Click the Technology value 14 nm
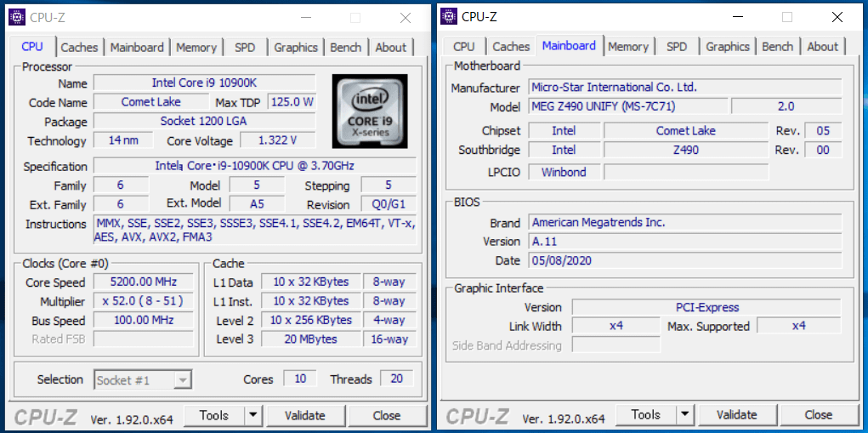The width and height of the screenshot is (868, 433). coord(123,140)
